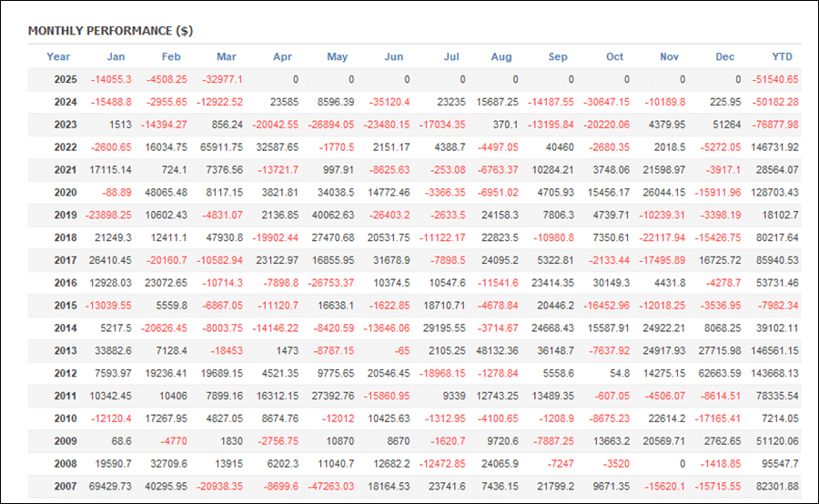Select 2023 December value 51264
Viewport: 819px width, 504px height.
[726, 125]
